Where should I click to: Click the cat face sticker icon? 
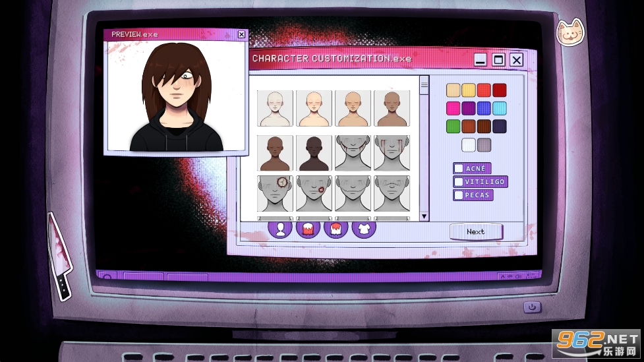tap(570, 32)
